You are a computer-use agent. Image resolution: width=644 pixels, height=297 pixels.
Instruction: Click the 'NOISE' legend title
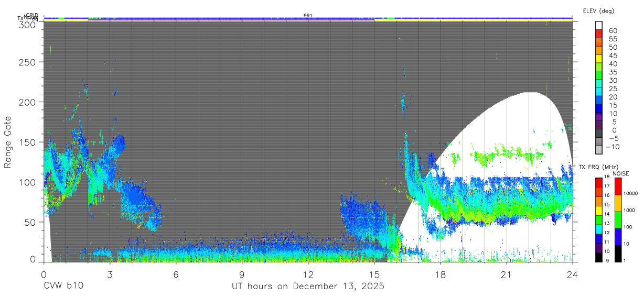pyautogui.click(x=620, y=173)
